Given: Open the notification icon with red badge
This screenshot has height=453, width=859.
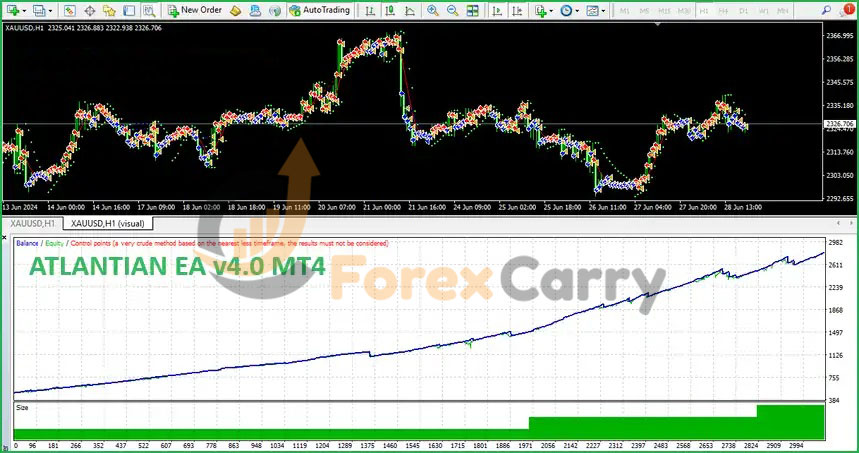Looking at the screenshot, I should pyautogui.click(x=846, y=9).
